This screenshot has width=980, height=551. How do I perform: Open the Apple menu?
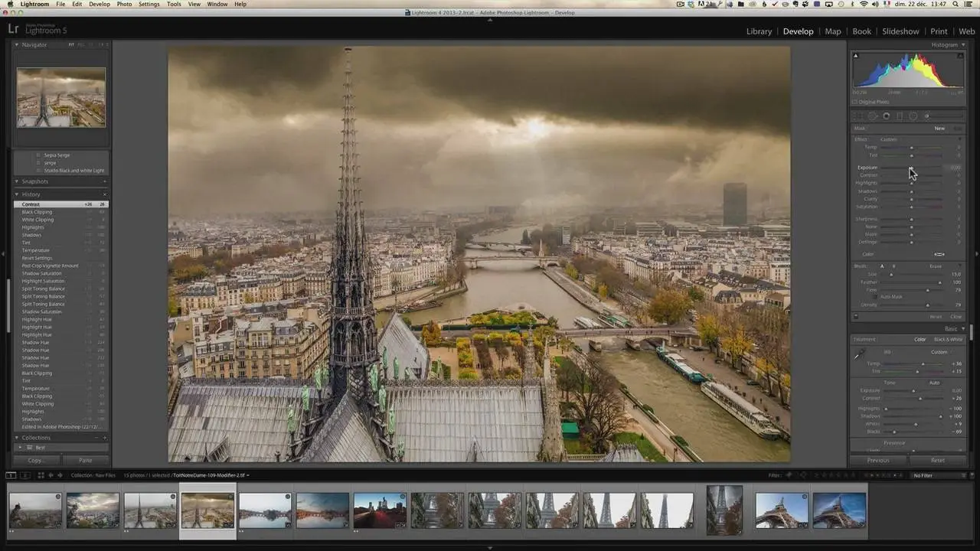click(9, 4)
